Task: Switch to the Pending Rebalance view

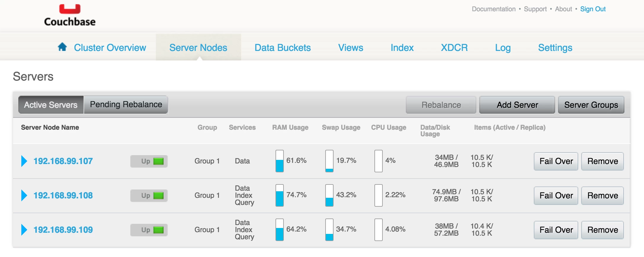Action: 126,105
